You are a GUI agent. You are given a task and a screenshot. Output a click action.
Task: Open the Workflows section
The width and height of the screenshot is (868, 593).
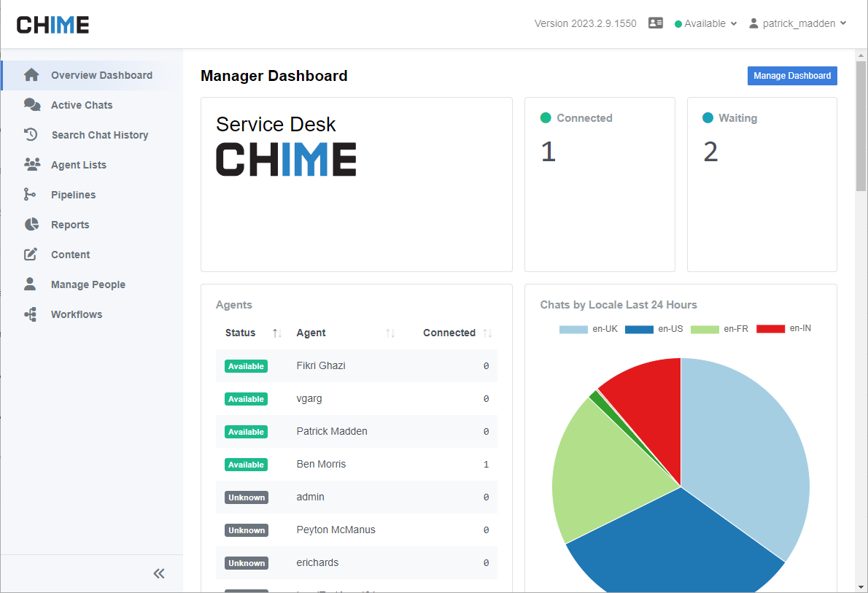[x=93, y=314]
